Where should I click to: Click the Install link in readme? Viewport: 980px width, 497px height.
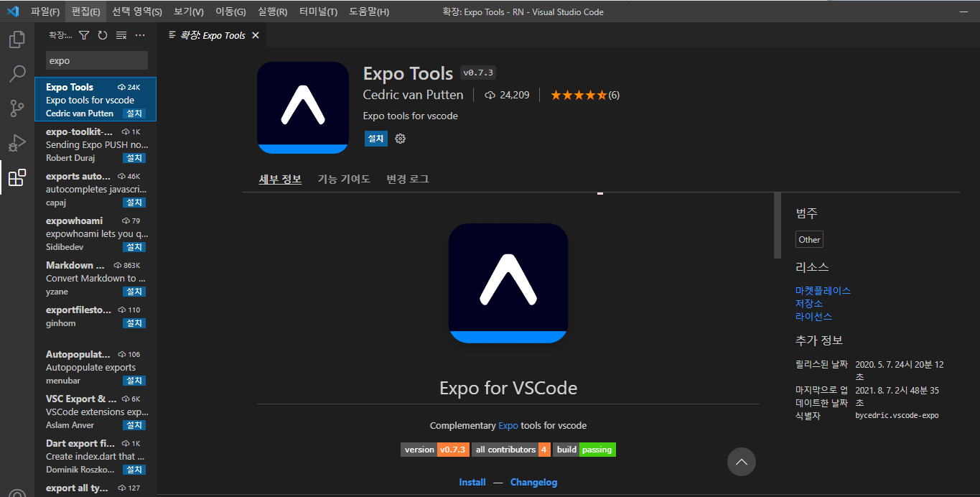(472, 483)
